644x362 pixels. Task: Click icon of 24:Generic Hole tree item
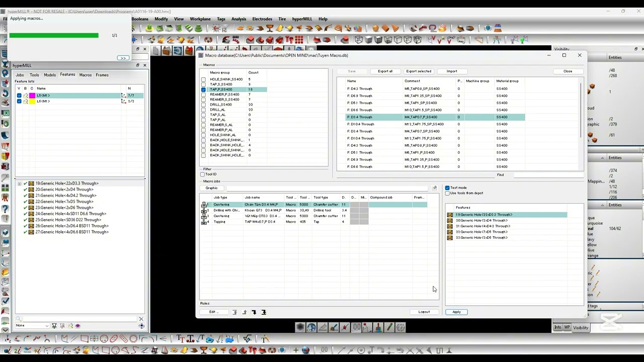(31, 214)
